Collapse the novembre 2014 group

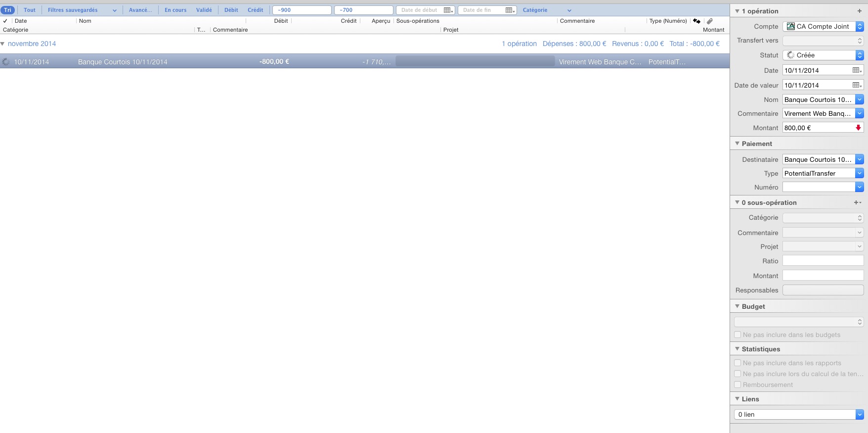(x=2, y=44)
